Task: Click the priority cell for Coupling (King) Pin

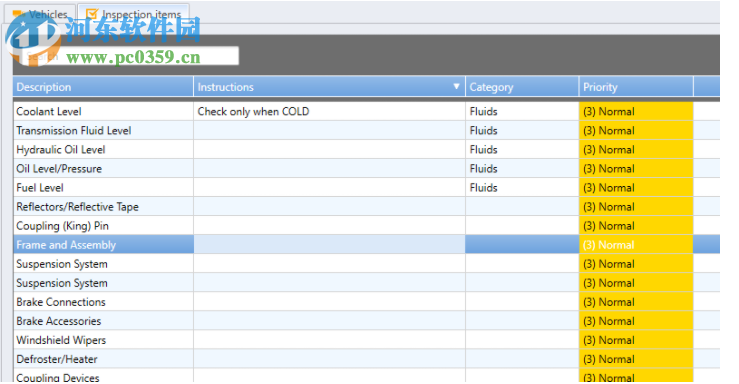Action: (x=636, y=226)
